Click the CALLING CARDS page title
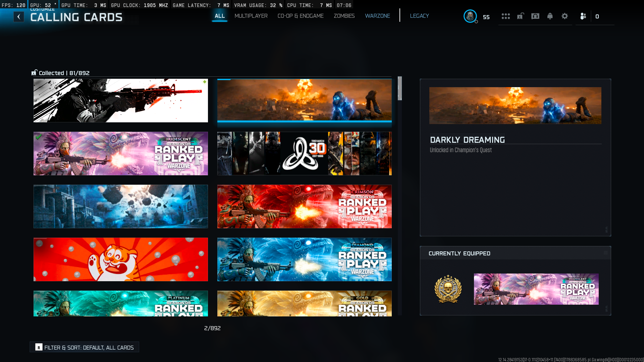 coord(76,17)
